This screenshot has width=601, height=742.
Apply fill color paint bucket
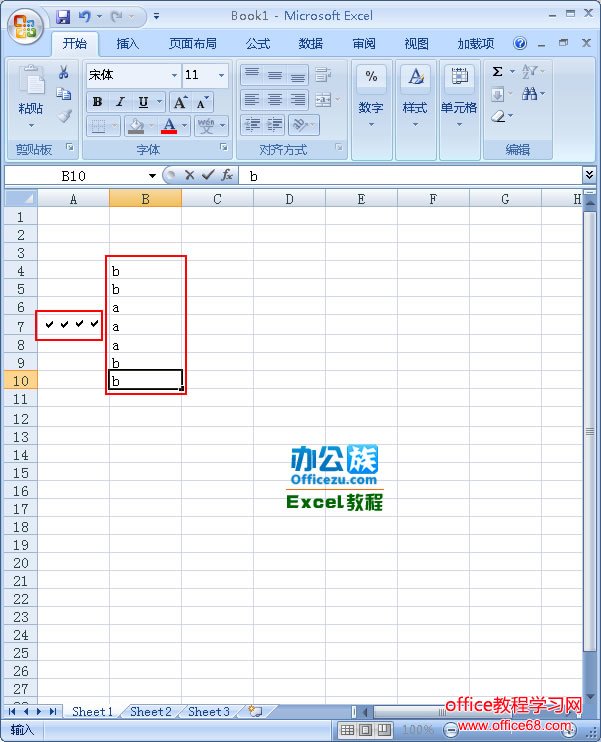coord(136,126)
